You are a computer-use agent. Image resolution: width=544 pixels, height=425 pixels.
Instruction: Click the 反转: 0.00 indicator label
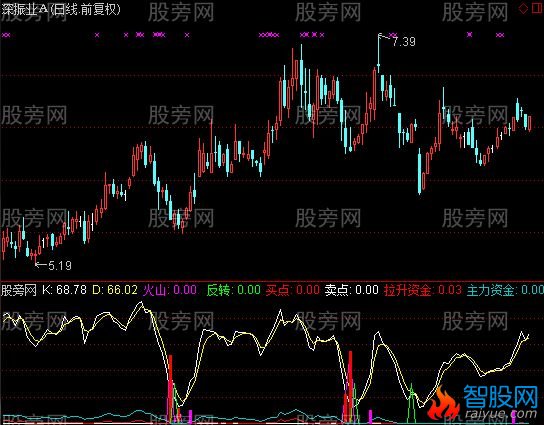233,289
